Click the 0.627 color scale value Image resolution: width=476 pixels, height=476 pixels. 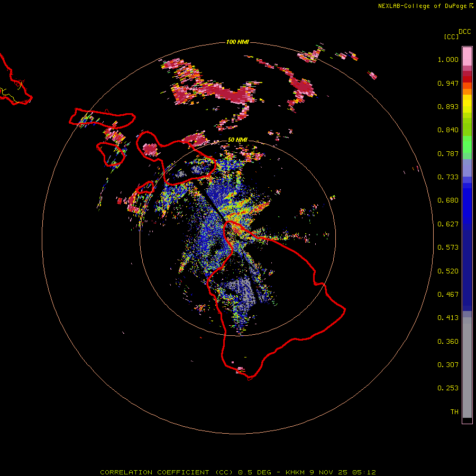pyautogui.click(x=448, y=224)
